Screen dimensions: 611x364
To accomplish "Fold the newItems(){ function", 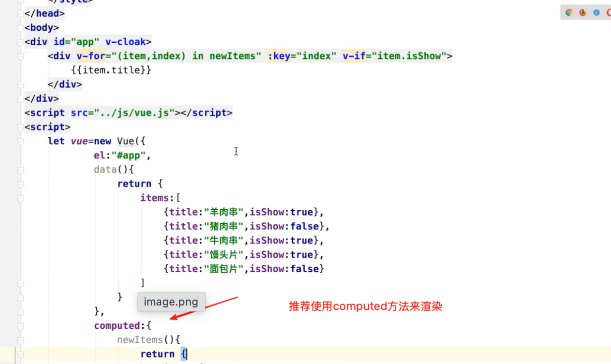I will pyautogui.click(x=21, y=340).
